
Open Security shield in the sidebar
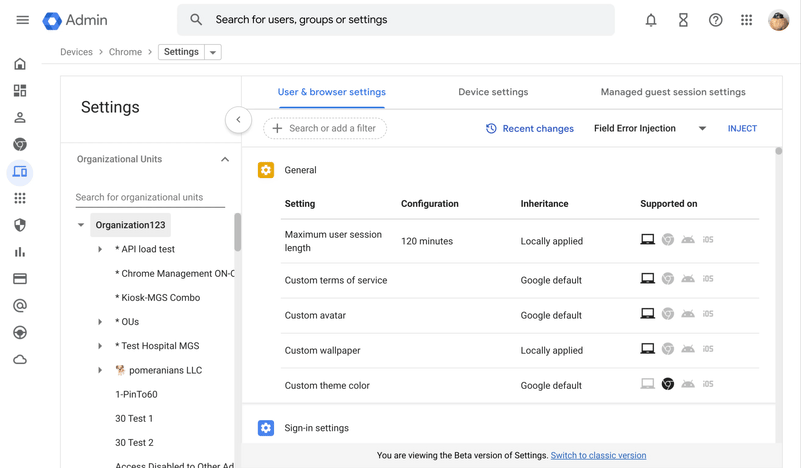pos(20,225)
